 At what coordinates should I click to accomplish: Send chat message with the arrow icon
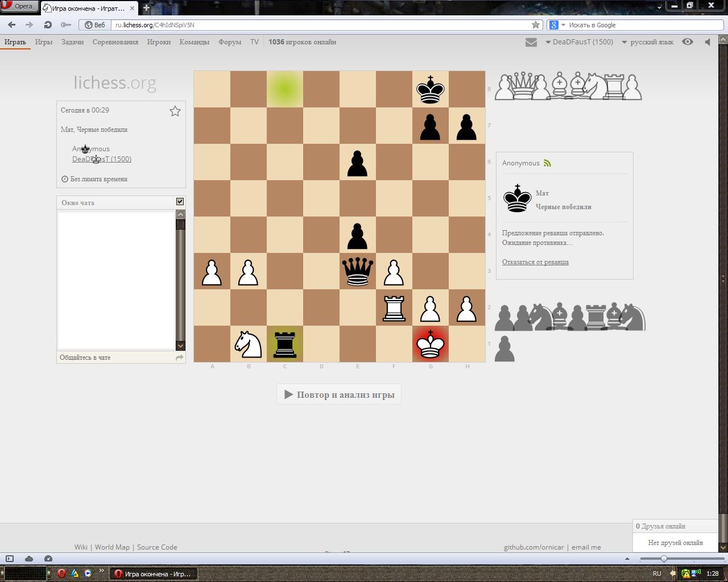tap(180, 357)
